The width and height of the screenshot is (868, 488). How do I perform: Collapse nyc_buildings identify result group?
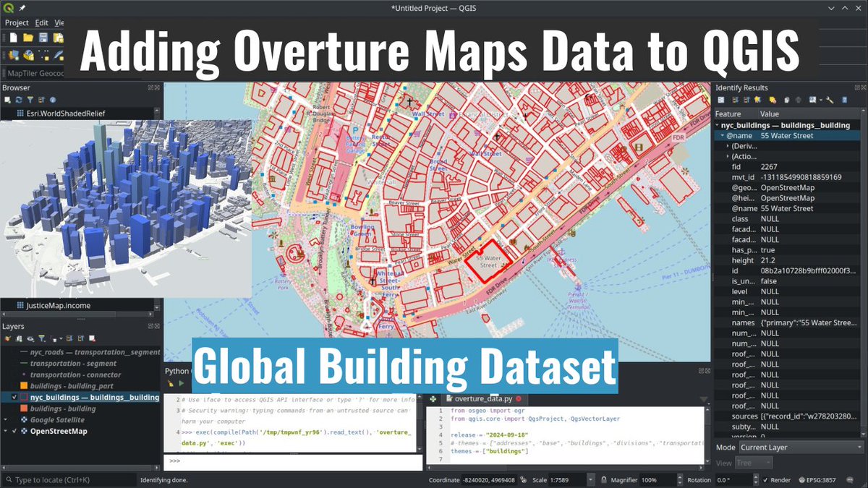coord(718,125)
